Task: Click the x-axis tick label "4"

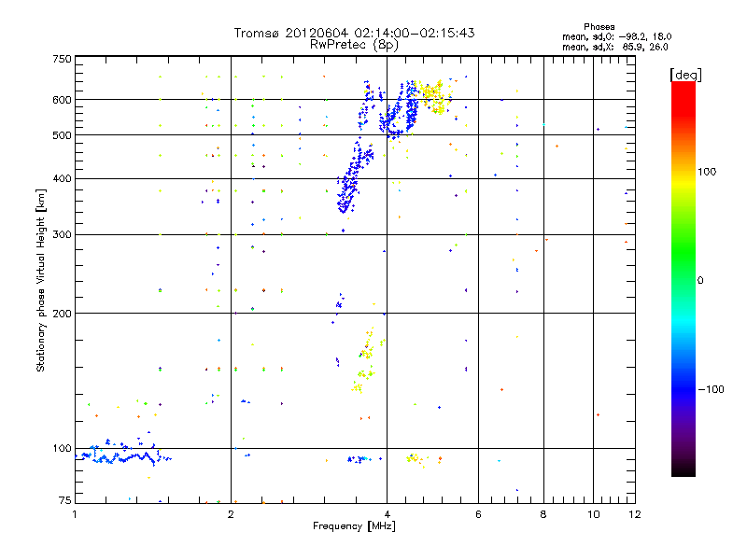Action: pos(387,514)
